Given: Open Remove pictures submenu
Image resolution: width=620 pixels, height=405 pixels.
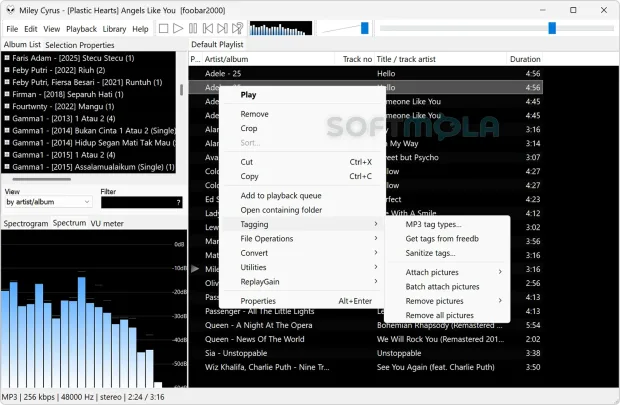Looking at the screenshot, I should click(x=447, y=301).
